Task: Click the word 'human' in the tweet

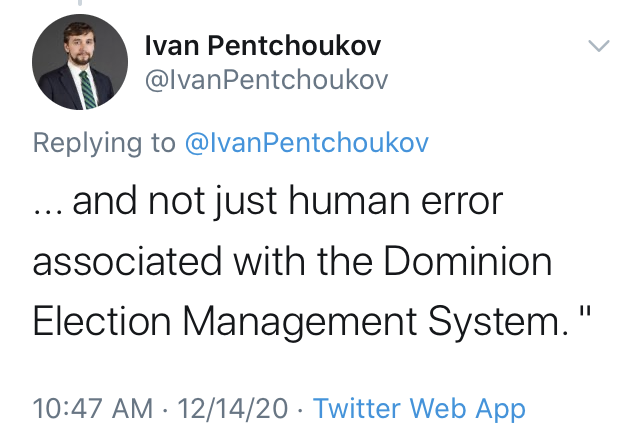Action: point(349,200)
